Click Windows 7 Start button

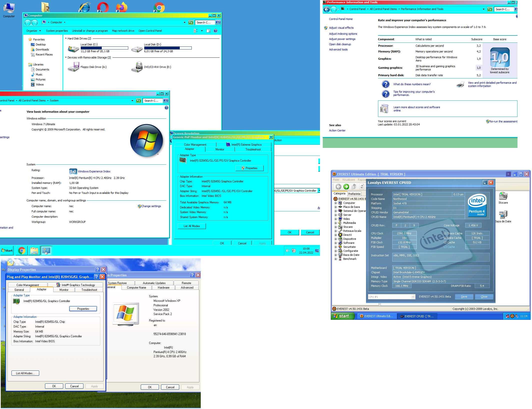tap(7, 250)
